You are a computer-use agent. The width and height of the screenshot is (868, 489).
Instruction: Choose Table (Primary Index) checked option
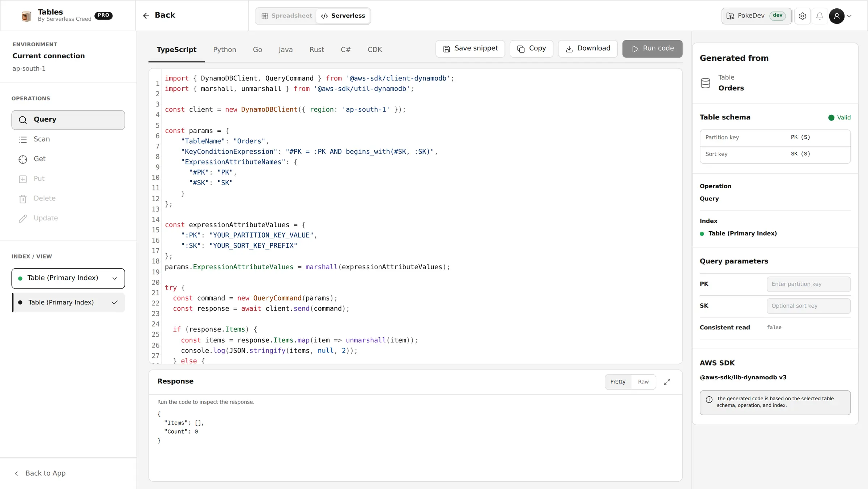click(x=69, y=303)
